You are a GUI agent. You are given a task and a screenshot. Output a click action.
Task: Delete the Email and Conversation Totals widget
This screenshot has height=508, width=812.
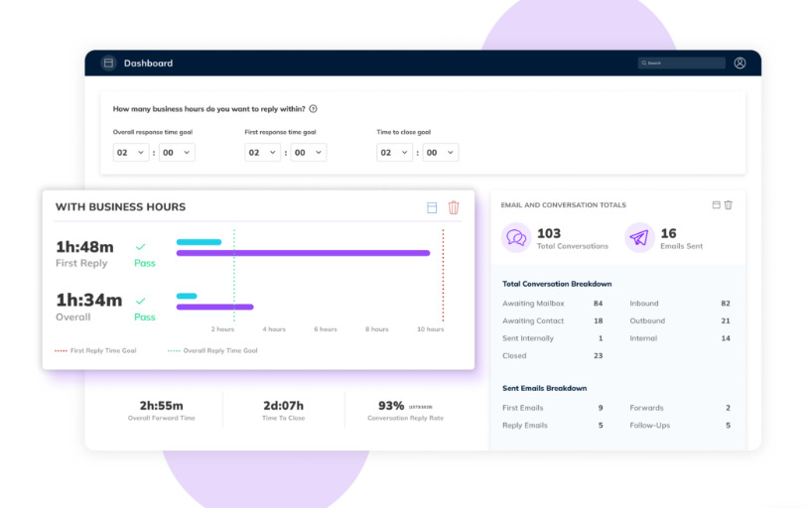pos(729,205)
